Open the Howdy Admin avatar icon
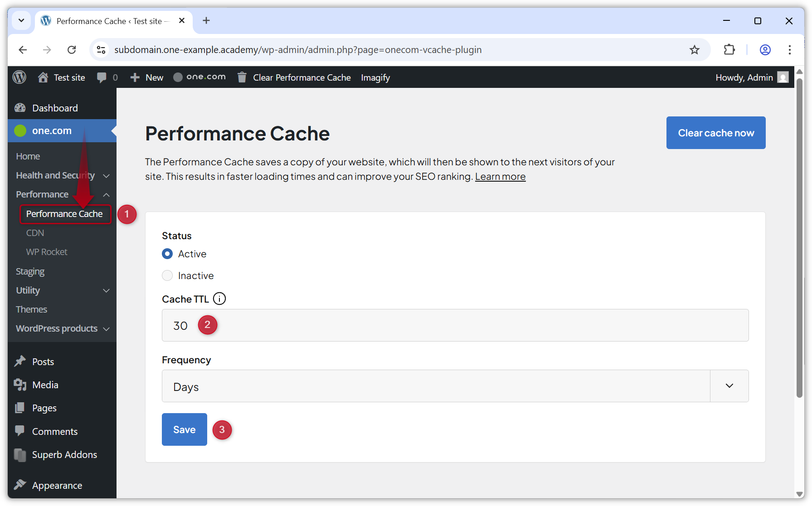The width and height of the screenshot is (812, 506). (x=783, y=77)
